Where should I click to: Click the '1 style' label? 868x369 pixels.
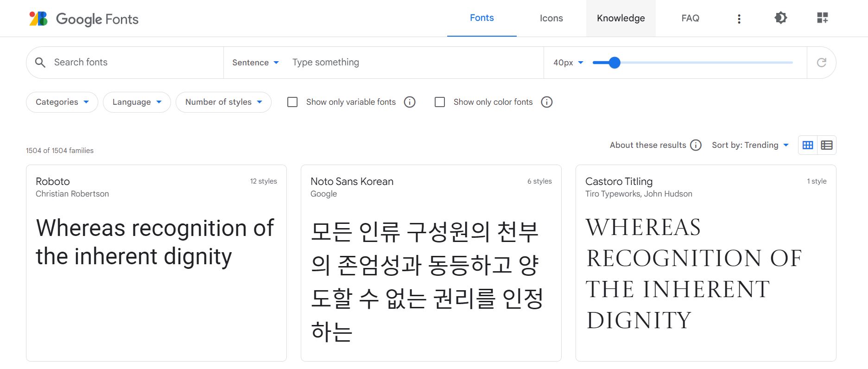(x=817, y=181)
